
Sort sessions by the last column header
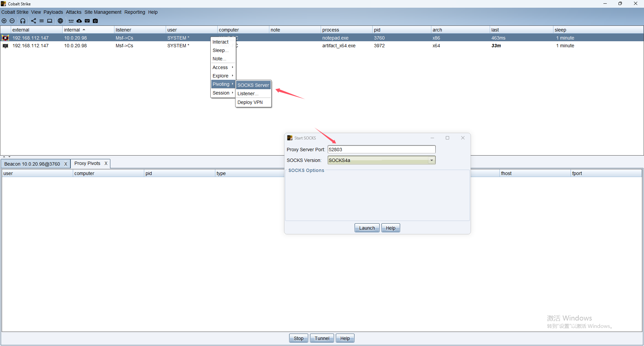pyautogui.click(x=522, y=30)
